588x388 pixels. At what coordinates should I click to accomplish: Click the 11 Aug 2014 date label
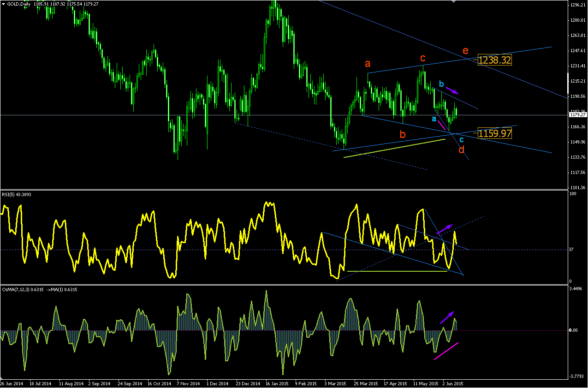(71, 384)
